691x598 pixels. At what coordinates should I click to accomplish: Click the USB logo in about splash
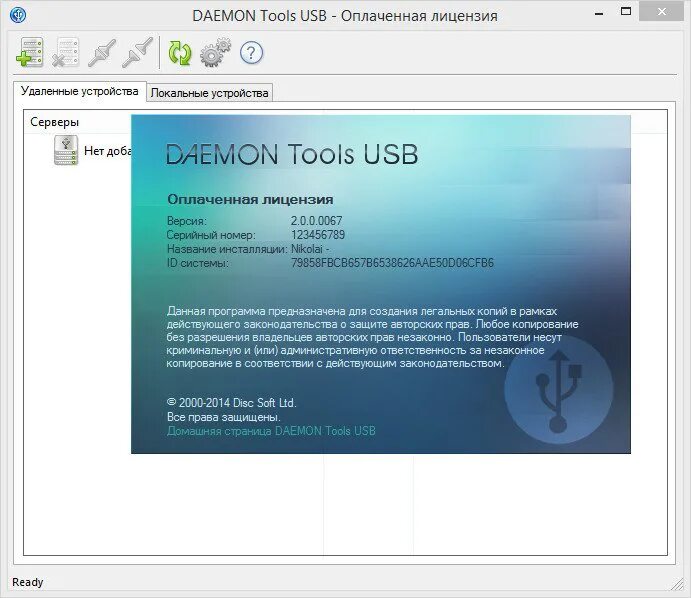(x=558, y=390)
